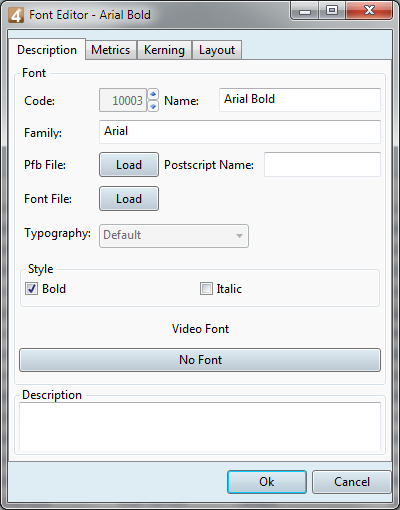The height and width of the screenshot is (510, 400).
Task: Dismiss the dialog with Cancel
Action: 351,482
